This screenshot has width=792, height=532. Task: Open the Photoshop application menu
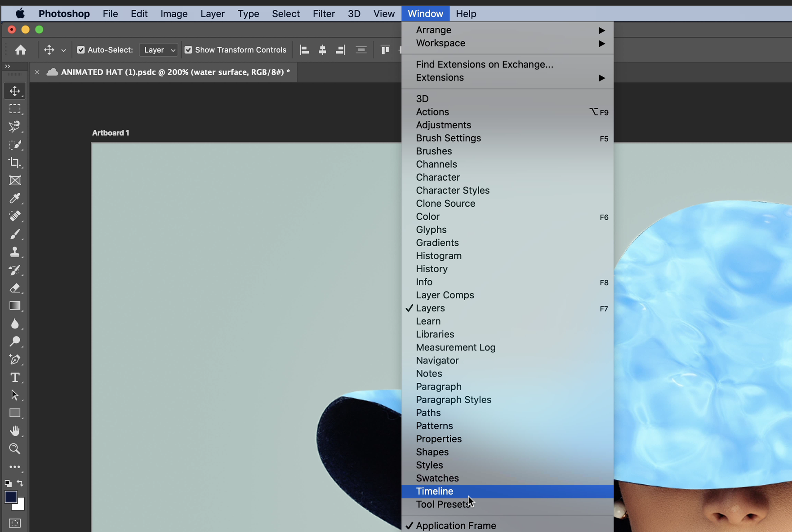click(64, 14)
